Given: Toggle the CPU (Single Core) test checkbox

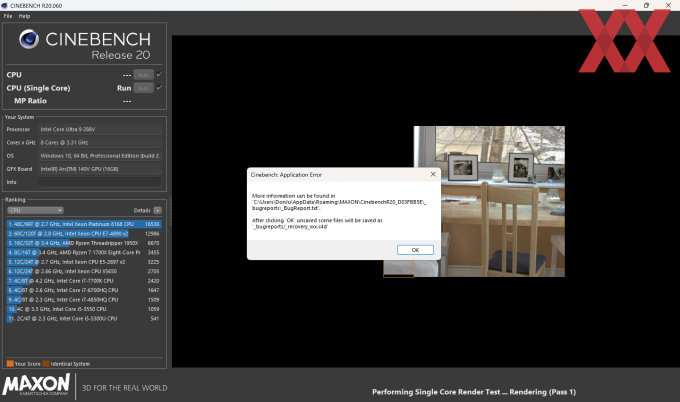Looking at the screenshot, I should (x=159, y=88).
